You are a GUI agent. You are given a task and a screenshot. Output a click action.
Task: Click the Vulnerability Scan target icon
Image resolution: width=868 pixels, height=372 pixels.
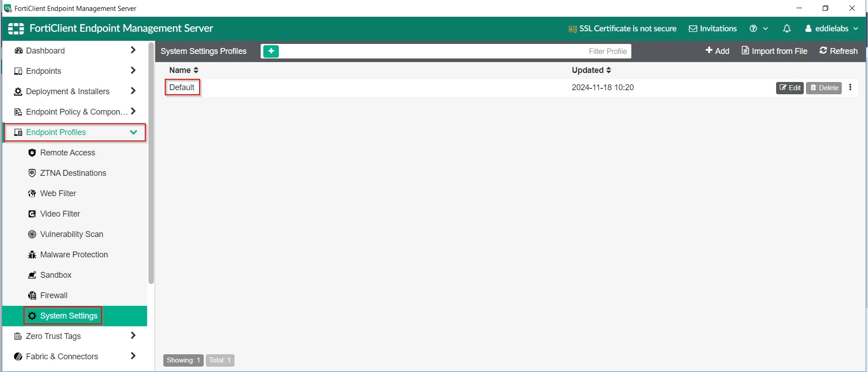(x=32, y=234)
